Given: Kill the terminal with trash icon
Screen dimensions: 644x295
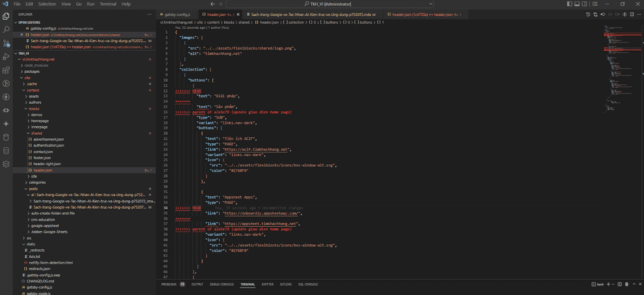Looking at the screenshot, I should pos(626,284).
